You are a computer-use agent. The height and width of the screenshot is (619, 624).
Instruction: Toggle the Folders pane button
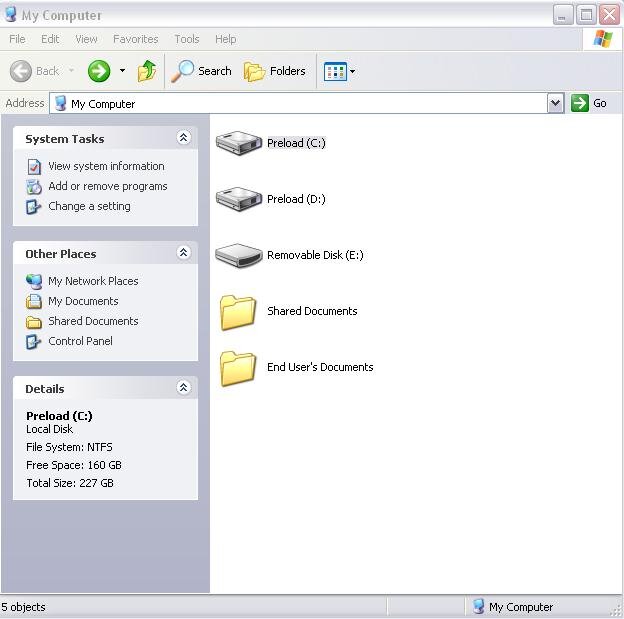tap(275, 71)
